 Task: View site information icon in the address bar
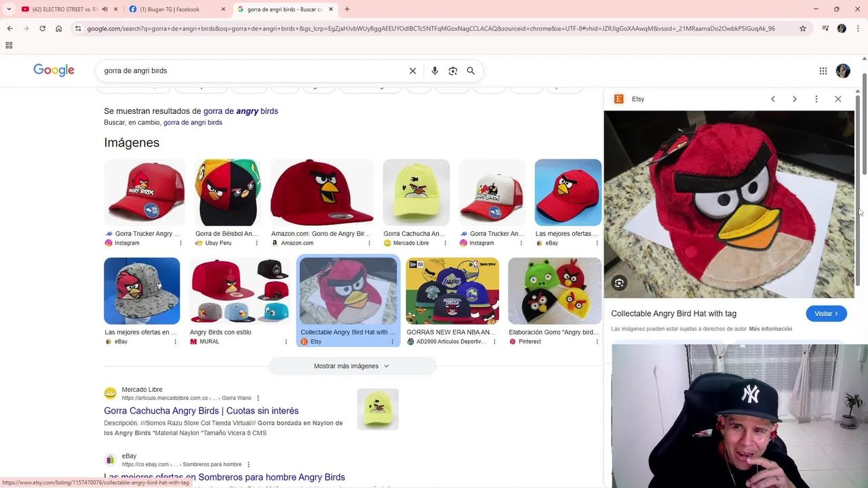[78, 28]
